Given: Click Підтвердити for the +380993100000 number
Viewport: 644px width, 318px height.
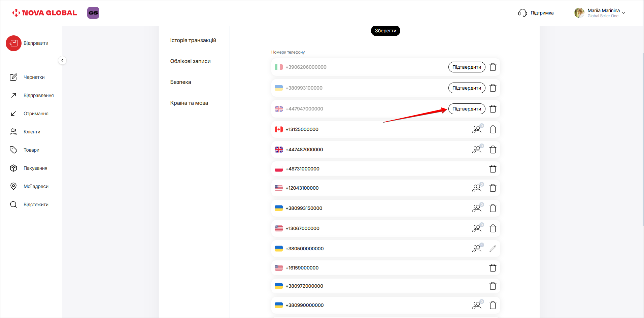Looking at the screenshot, I should 466,88.
